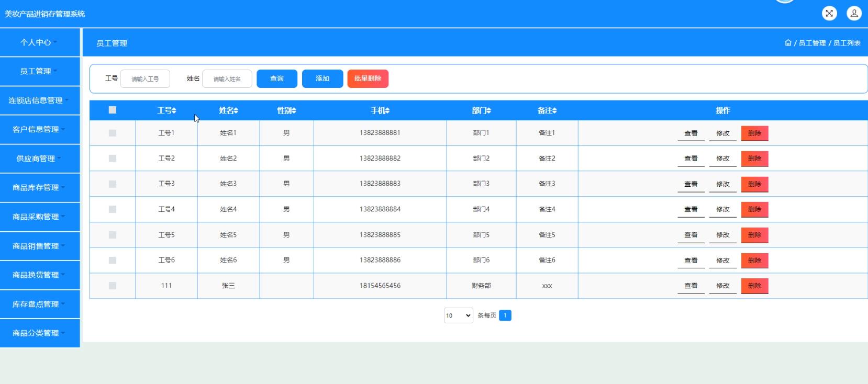
Task: Open the rows-per-page dropdown showing 10
Action: [458, 315]
